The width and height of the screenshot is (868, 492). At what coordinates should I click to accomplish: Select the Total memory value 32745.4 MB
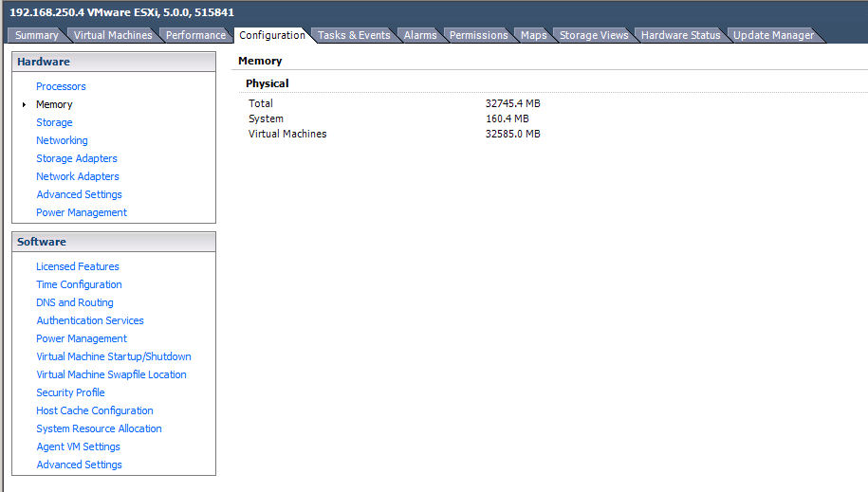[x=512, y=103]
